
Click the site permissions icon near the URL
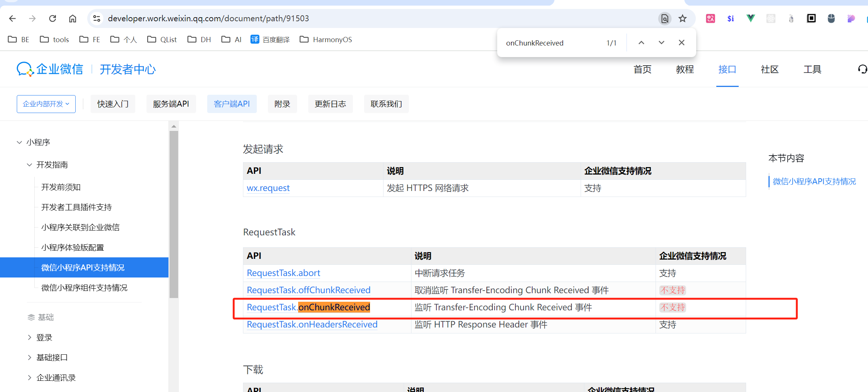(x=97, y=18)
